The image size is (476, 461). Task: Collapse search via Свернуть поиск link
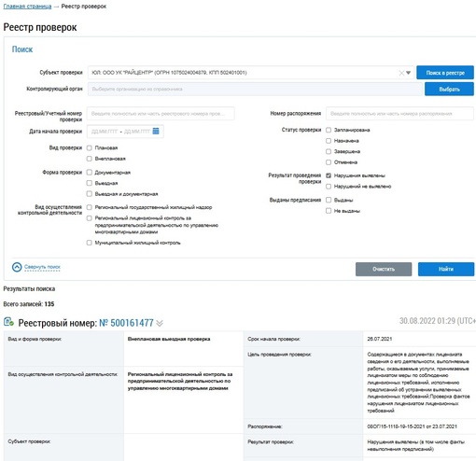[x=42, y=267]
